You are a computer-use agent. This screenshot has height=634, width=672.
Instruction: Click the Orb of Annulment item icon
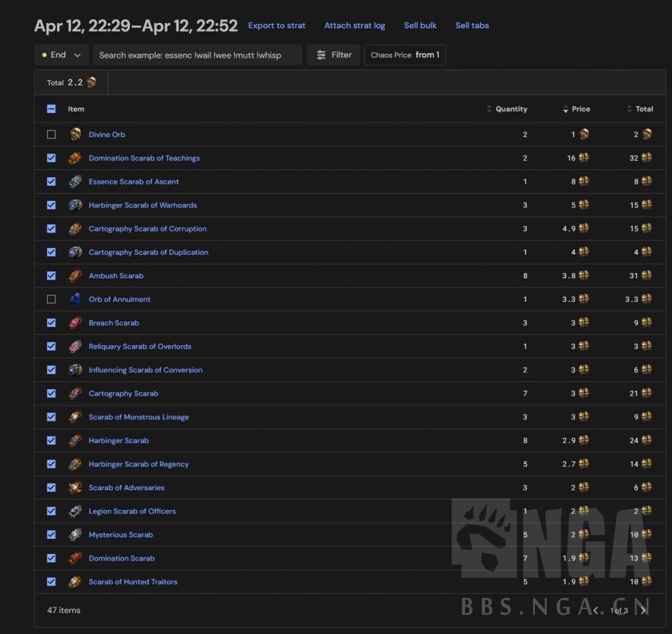75,299
